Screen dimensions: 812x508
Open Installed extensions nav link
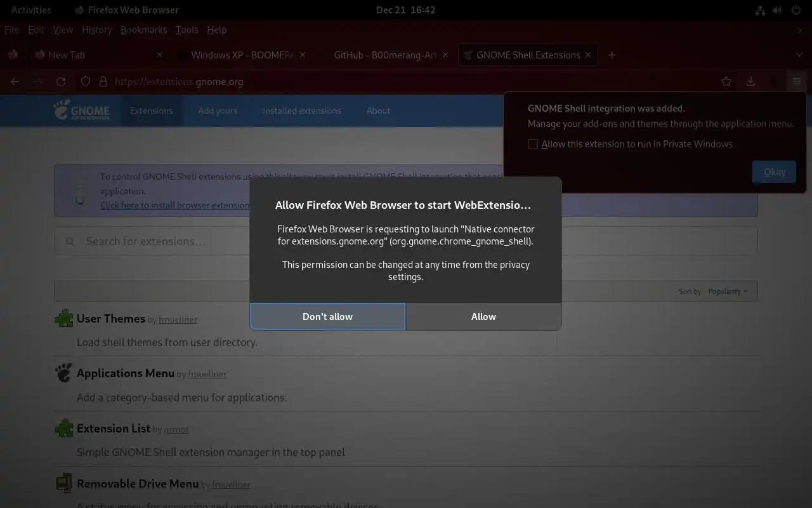[x=302, y=110]
